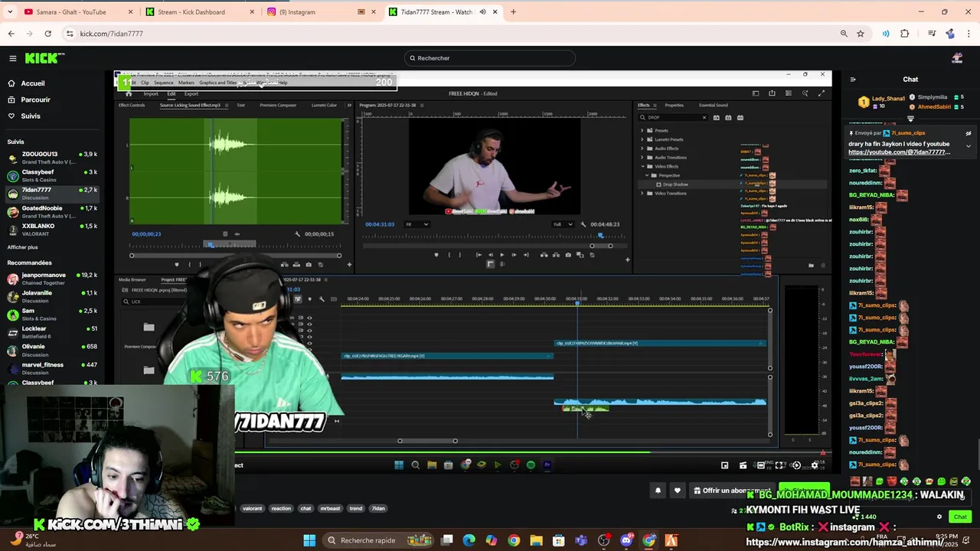The width and height of the screenshot is (980, 551).
Task: Mute the 7idan7777 Stream tab audio
Action: [482, 11]
